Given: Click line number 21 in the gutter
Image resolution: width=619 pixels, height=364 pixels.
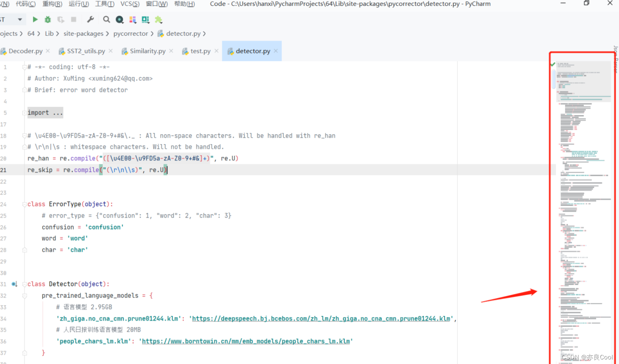Looking at the screenshot, I should click(x=3, y=170).
